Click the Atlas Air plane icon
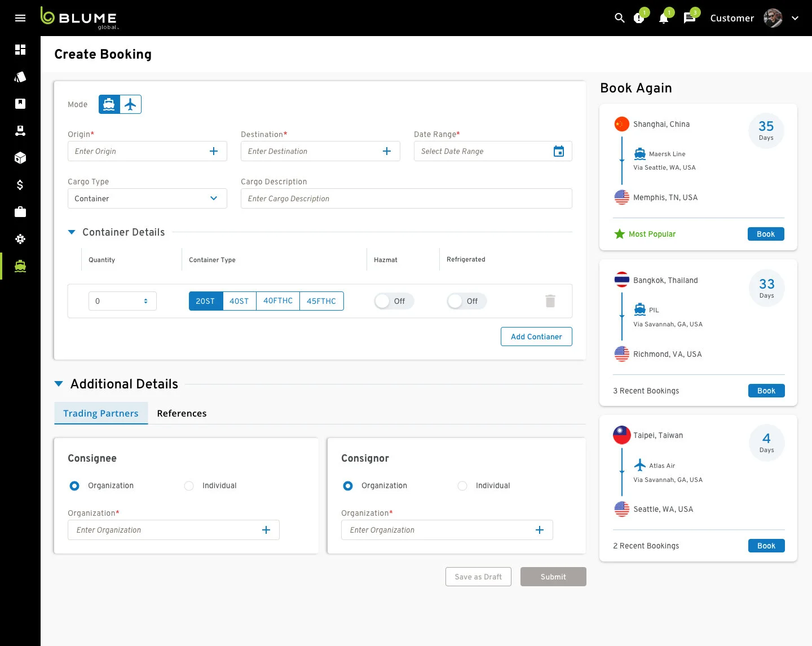The image size is (812, 646). [640, 465]
